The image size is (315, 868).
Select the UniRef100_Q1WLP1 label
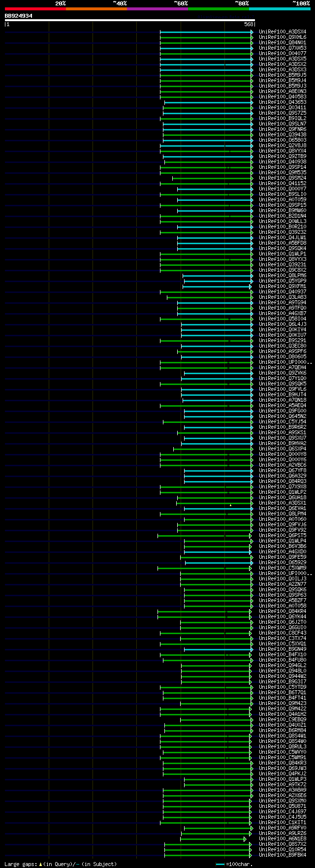(x=283, y=254)
